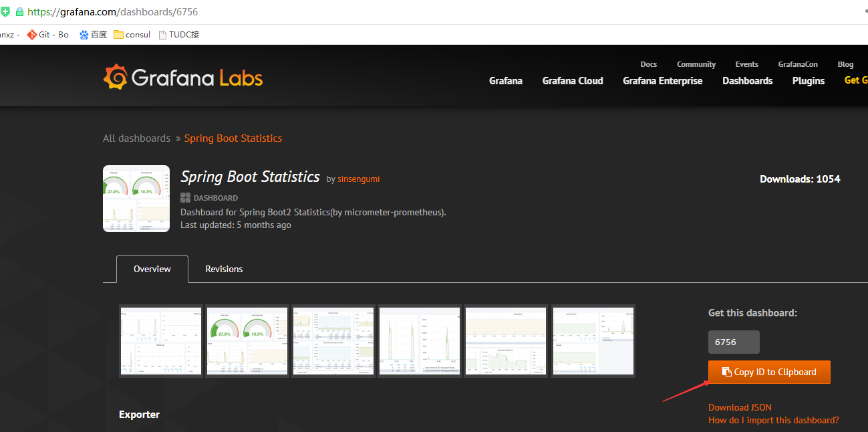Screen dimensions: 868x432
Task: Click the All dashboards breadcrumb
Action: click(136, 138)
